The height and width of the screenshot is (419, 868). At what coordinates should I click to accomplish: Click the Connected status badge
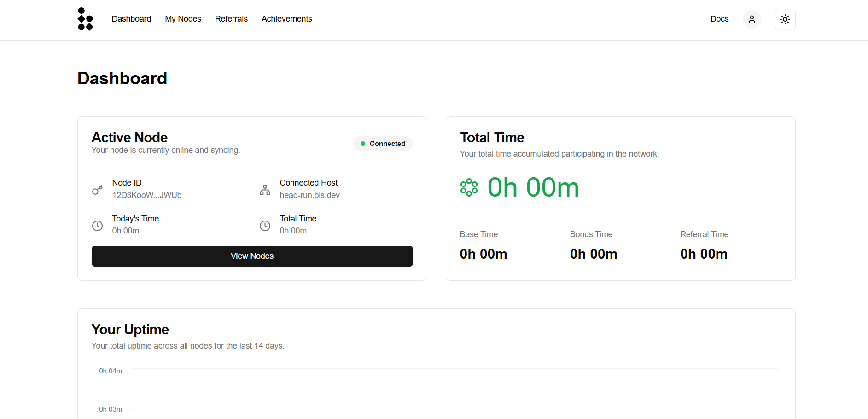[x=383, y=144]
